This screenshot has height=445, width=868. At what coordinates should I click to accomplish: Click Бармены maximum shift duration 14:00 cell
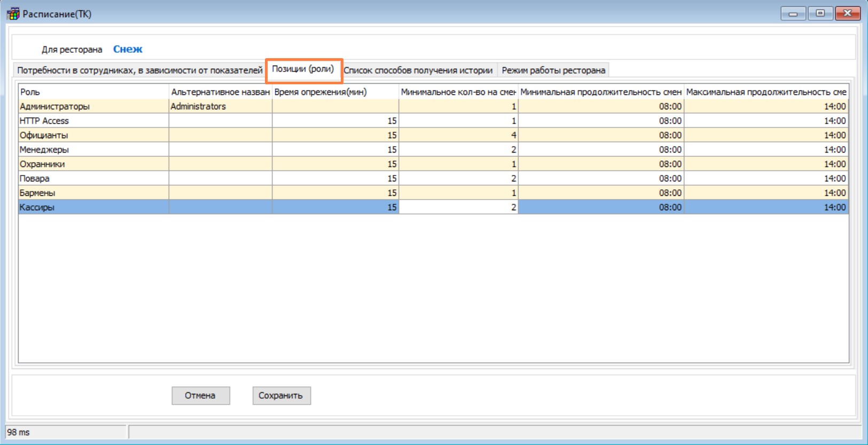click(767, 193)
